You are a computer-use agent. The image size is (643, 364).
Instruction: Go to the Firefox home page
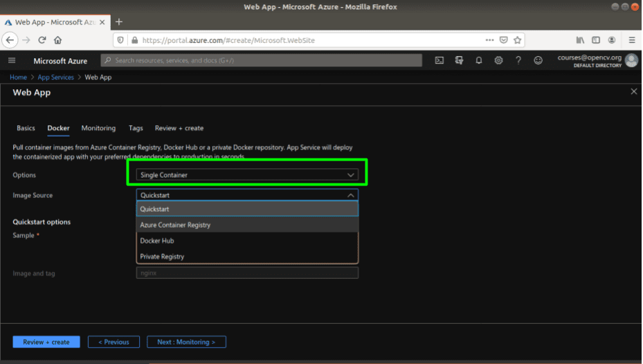(58, 40)
